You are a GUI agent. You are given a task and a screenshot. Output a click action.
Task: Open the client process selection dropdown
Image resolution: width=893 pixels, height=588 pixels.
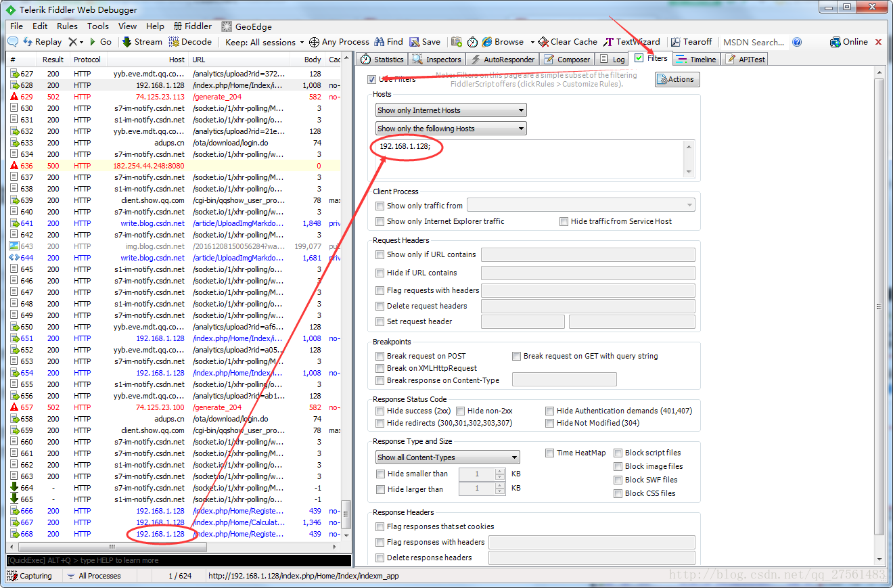pos(581,205)
